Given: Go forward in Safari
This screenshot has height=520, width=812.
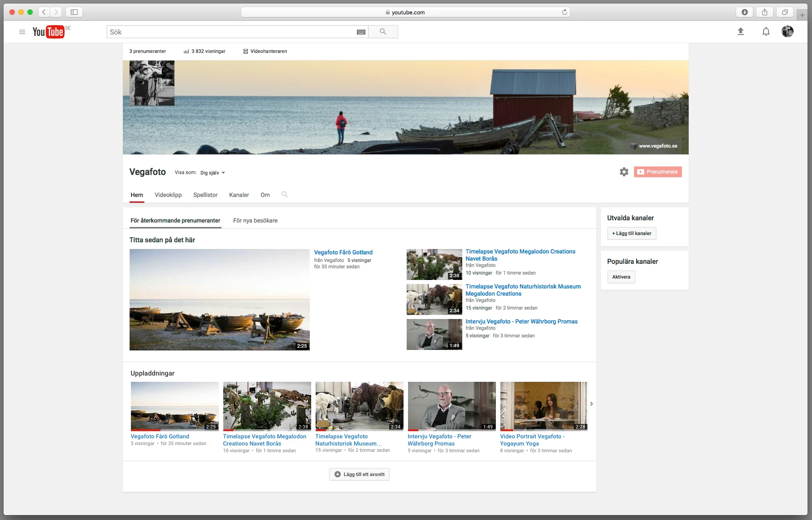Looking at the screenshot, I should 56,12.
